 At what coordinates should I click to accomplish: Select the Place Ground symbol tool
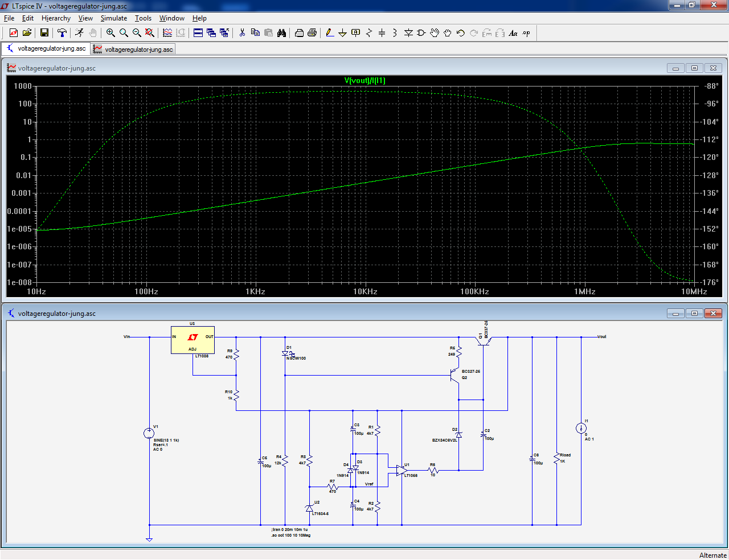[x=342, y=33]
